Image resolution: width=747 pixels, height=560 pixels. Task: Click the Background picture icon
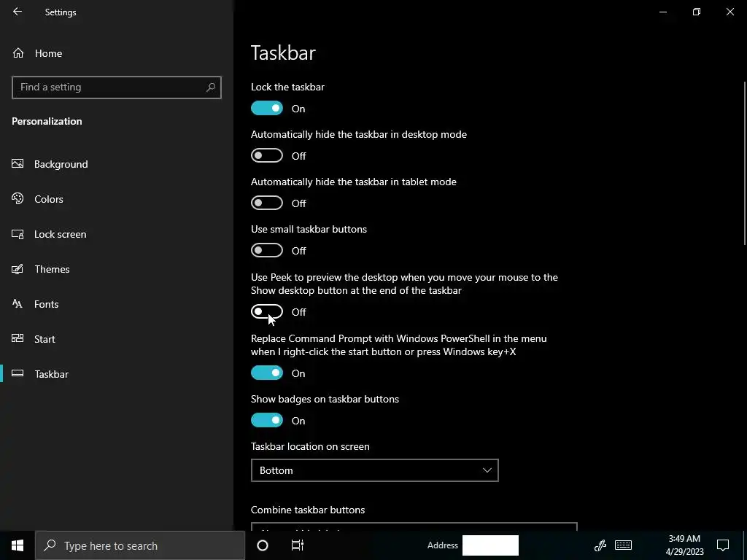pyautogui.click(x=18, y=164)
